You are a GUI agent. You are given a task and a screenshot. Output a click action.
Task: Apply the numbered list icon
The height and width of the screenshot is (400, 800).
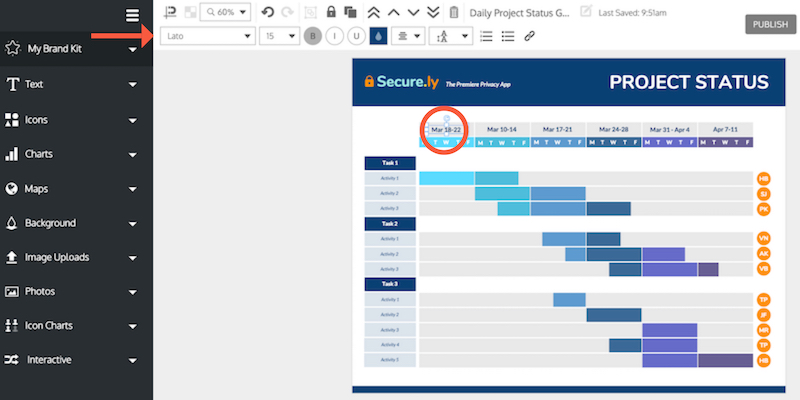point(487,36)
